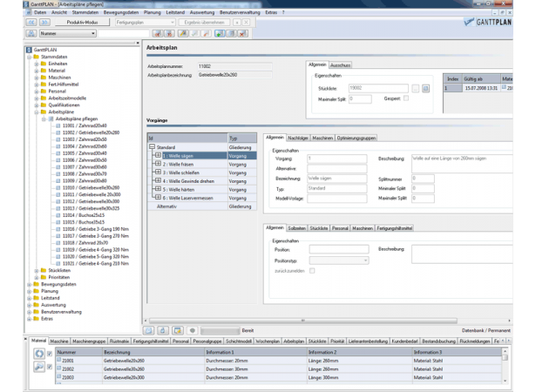Click the left scroll arrow of the bottom tabs

(503, 341)
